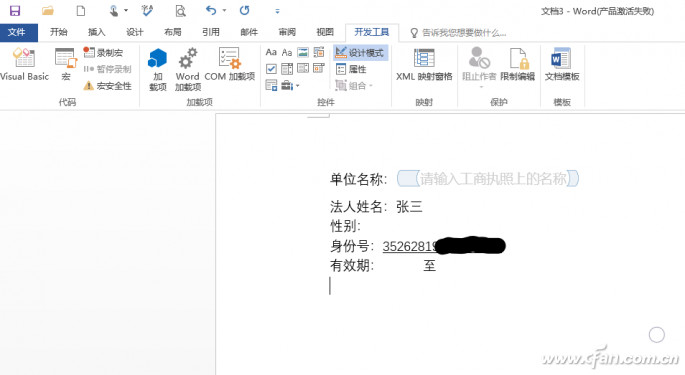The height and width of the screenshot is (375, 685).
Task: Open the COM 加载项 dialog
Action: pyautogui.click(x=230, y=64)
